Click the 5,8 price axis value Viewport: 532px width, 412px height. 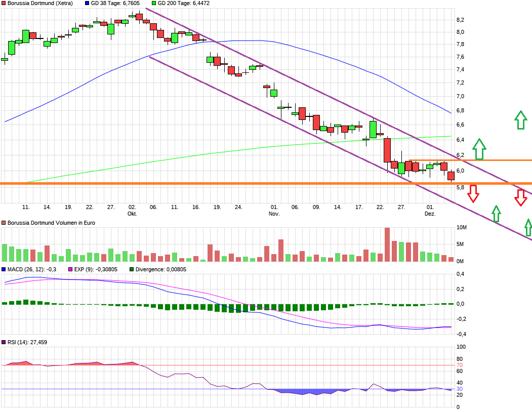point(461,187)
